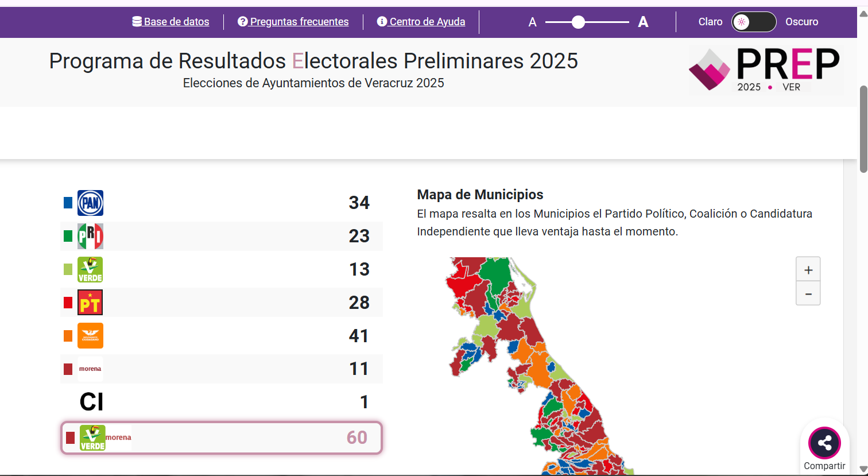
Task: Zoom in the map with plus button
Action: point(808,270)
